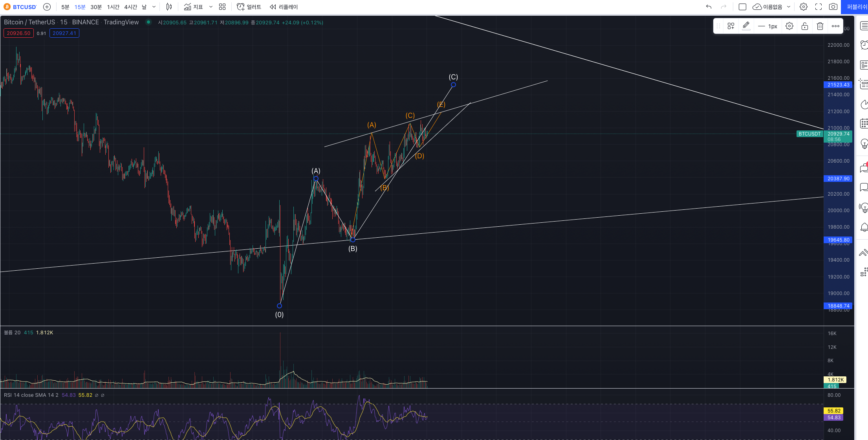This screenshot has height=440, width=868.
Task: Click the 1.812K volume axis label
Action: pos(835,379)
